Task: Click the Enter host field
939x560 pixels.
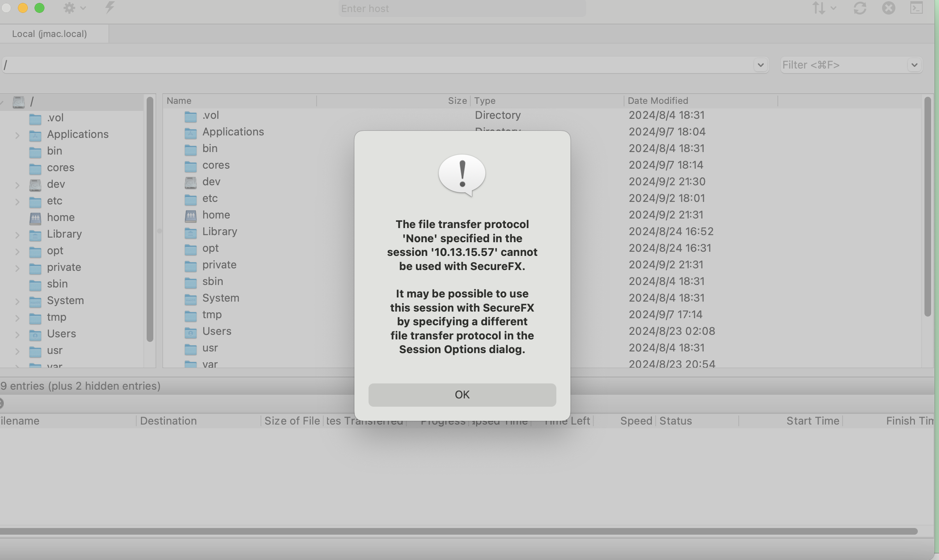Action: coord(461,9)
